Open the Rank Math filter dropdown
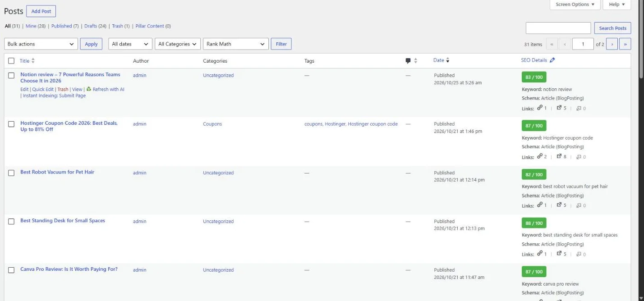The image size is (644, 301). [236, 44]
